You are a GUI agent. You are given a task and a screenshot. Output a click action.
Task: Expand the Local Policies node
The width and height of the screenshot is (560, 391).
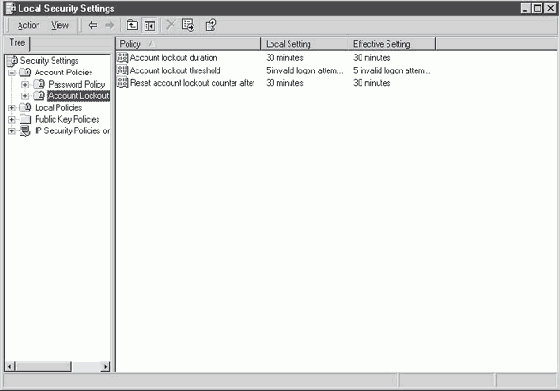point(12,108)
